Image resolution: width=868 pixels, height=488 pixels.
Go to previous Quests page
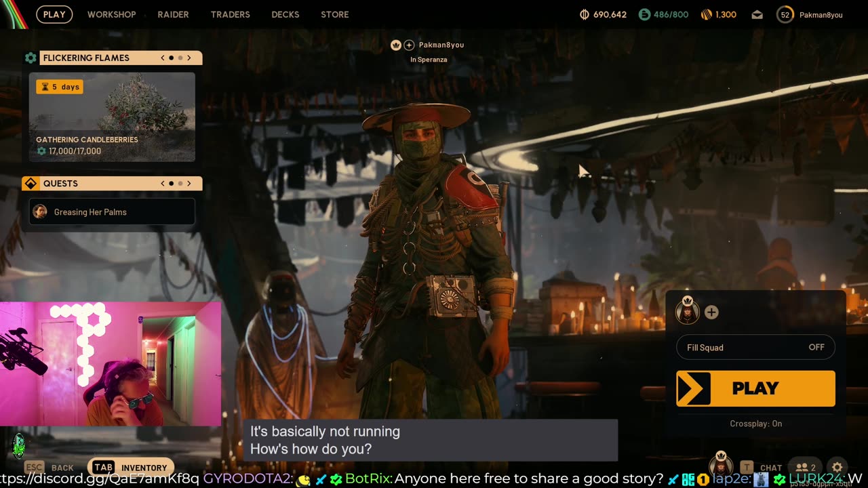[163, 183]
